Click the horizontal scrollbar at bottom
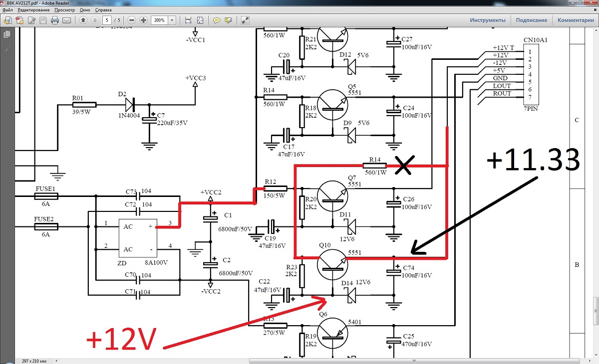The height and width of the screenshot is (364, 599). [299, 360]
